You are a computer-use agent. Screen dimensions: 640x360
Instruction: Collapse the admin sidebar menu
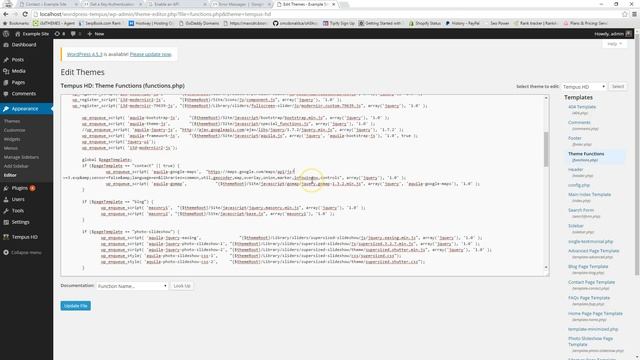click(x=26, y=253)
